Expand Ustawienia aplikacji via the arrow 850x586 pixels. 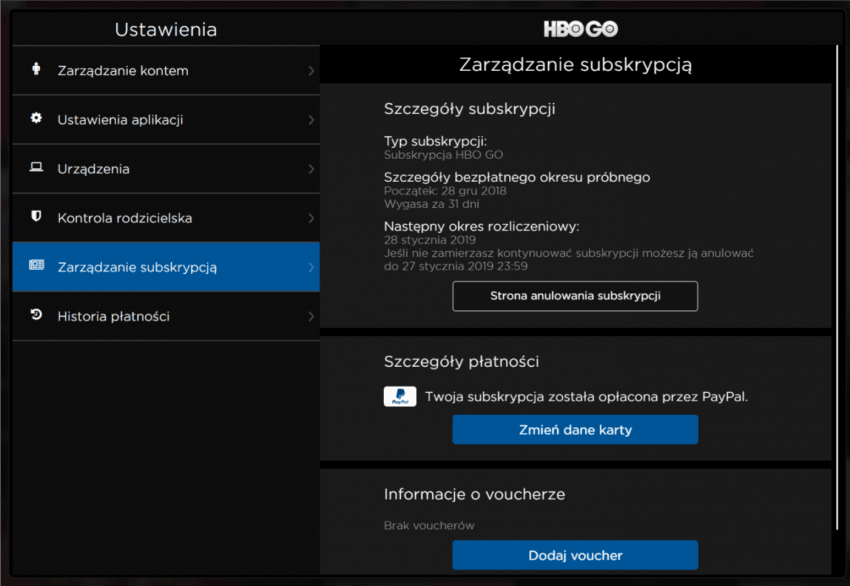pos(311,120)
